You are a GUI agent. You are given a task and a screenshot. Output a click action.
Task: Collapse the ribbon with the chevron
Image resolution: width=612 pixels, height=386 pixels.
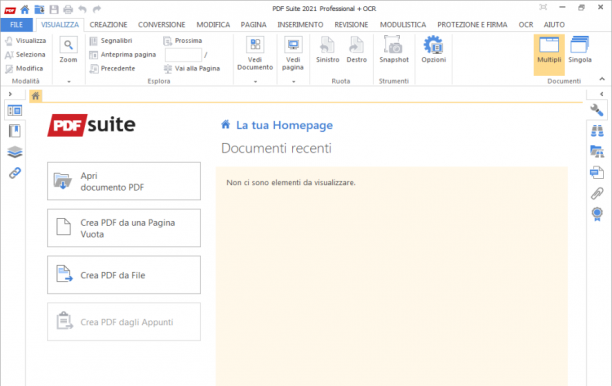tap(602, 79)
